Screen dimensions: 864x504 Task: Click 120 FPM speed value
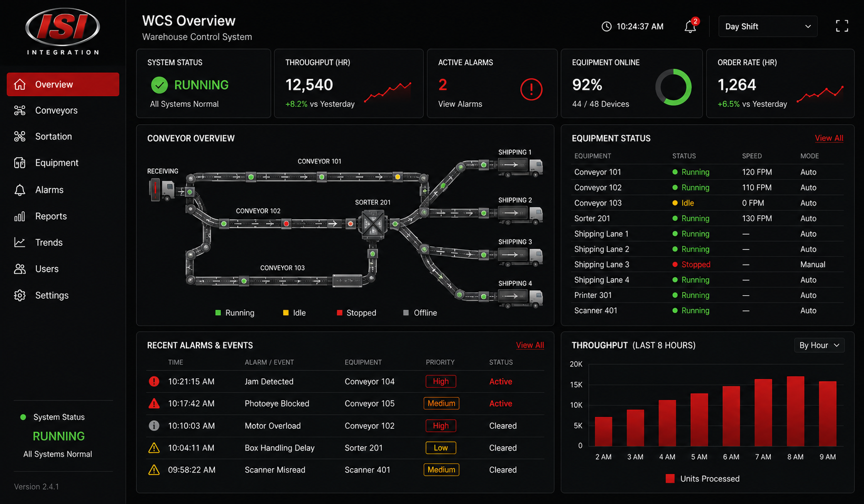(757, 172)
